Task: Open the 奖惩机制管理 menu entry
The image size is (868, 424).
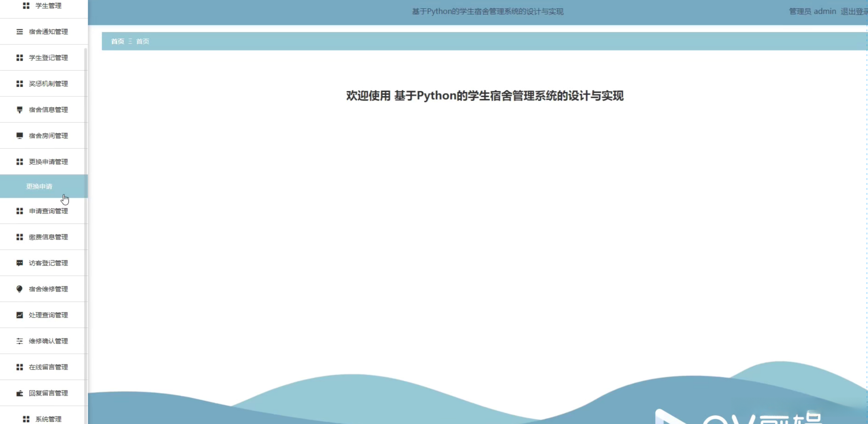Action: [48, 84]
